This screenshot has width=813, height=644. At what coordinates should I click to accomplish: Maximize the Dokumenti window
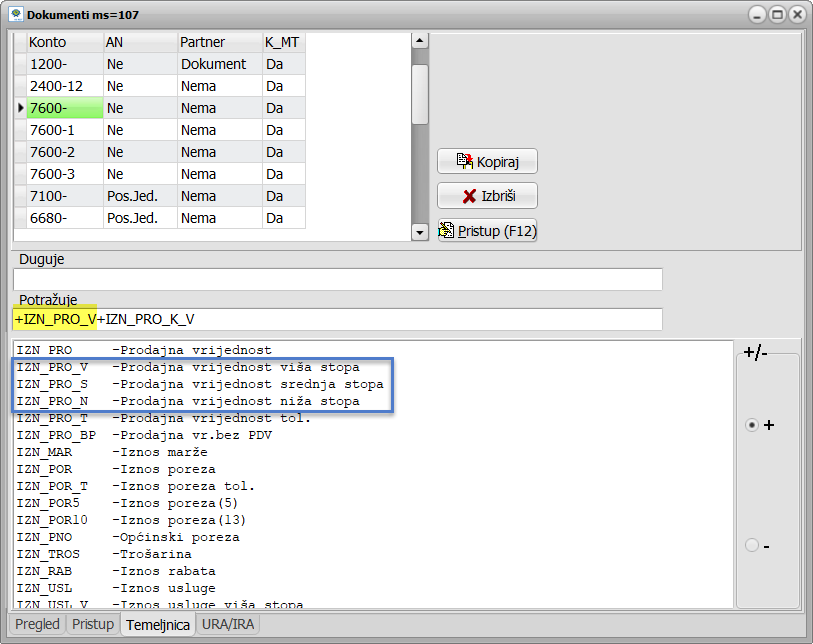pos(777,15)
